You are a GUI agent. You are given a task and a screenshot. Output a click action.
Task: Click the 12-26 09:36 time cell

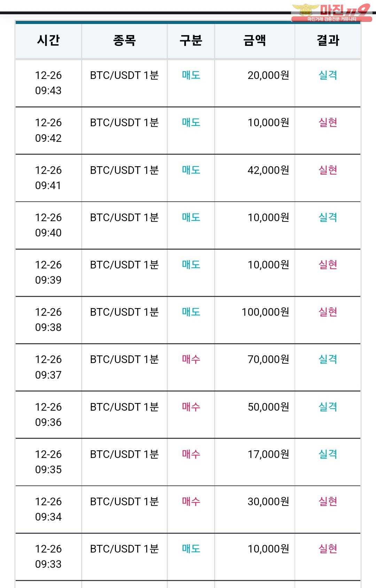click(48, 414)
